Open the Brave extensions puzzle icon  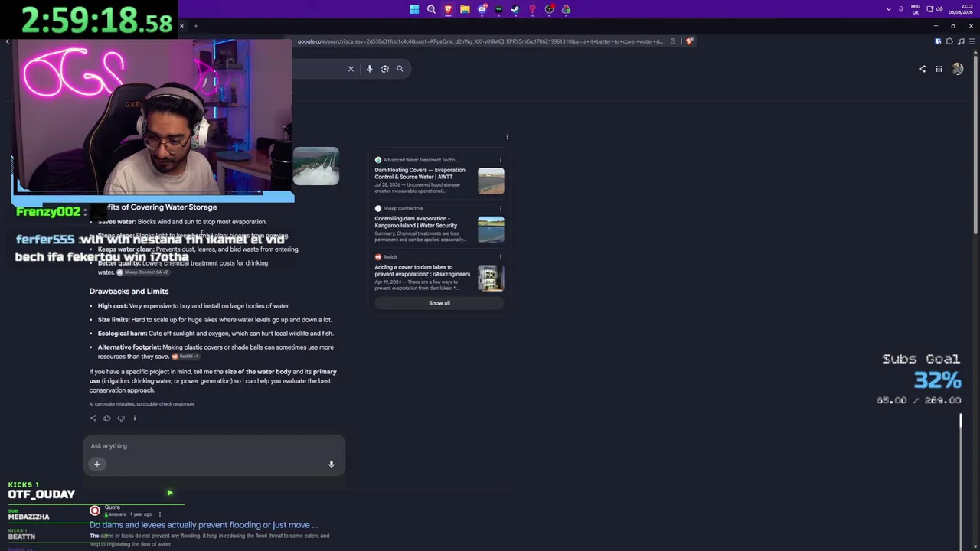pyautogui.click(x=949, y=41)
